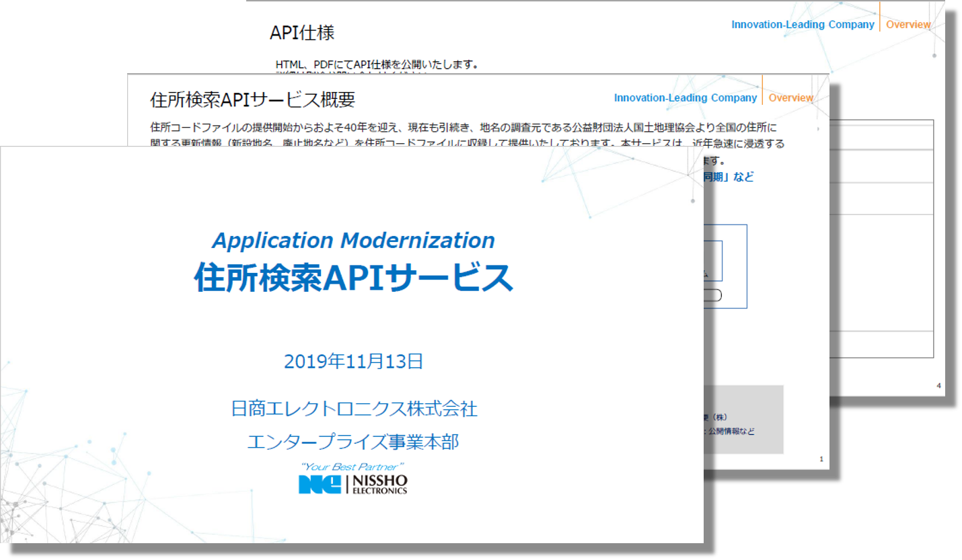Viewport: 962px width, 560px height.
Task: Select the 'Application Modernization' italic heading
Action: click(x=353, y=240)
